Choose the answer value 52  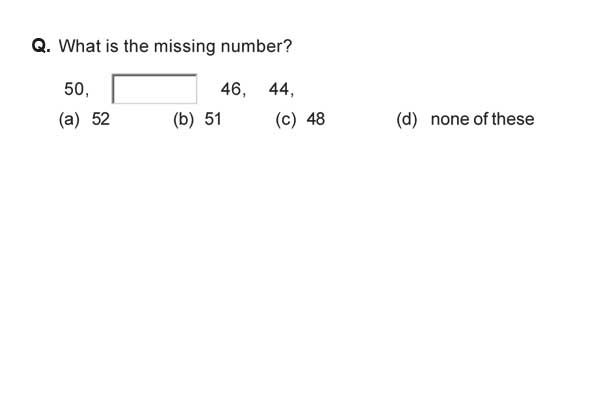click(x=101, y=119)
